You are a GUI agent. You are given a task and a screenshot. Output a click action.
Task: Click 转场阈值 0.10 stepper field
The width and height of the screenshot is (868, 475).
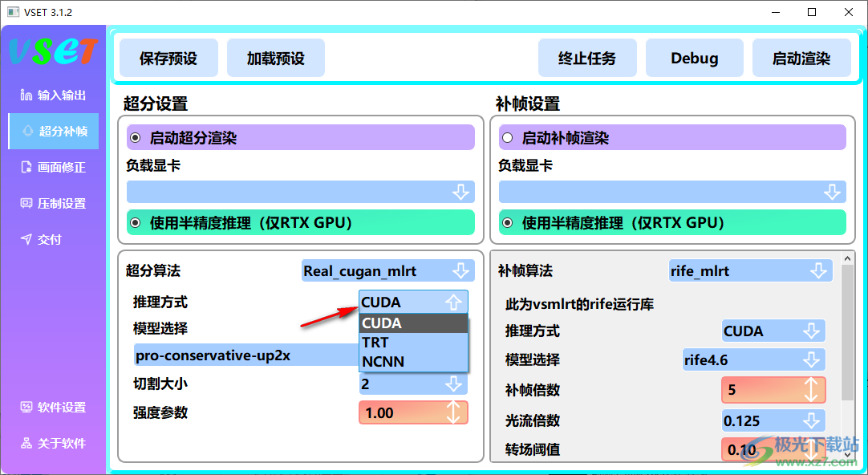pos(773,449)
